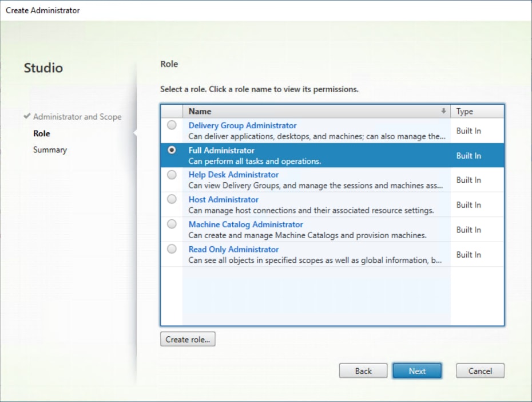
Task: Click the sort arrow in Name column
Action: 443,111
